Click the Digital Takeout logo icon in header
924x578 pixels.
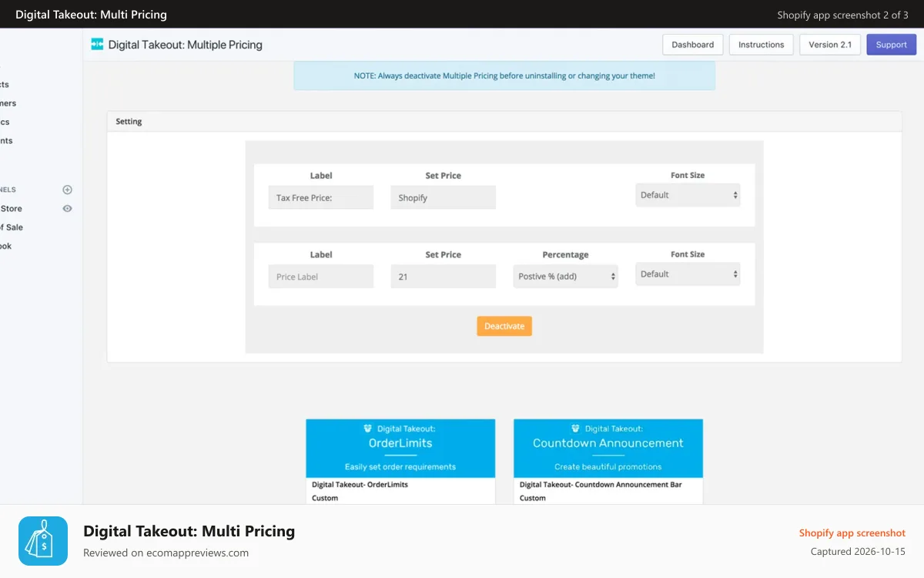(97, 45)
